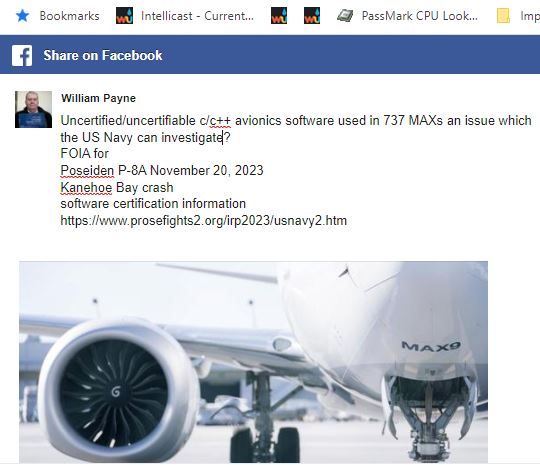Viewport: 540px width, 465px height.
Task: Place cursor in text starting Uncertified/uncertifiable
Action: pos(296,129)
